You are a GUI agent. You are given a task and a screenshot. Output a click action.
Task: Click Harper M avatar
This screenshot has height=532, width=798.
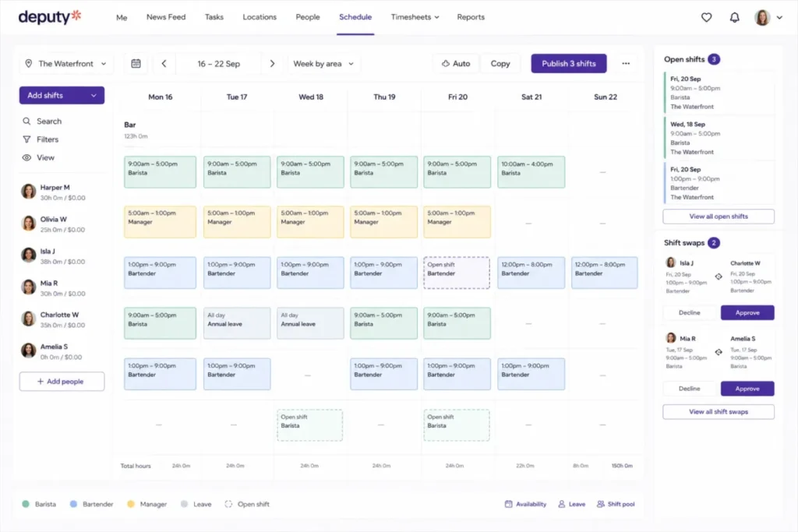[29, 192]
